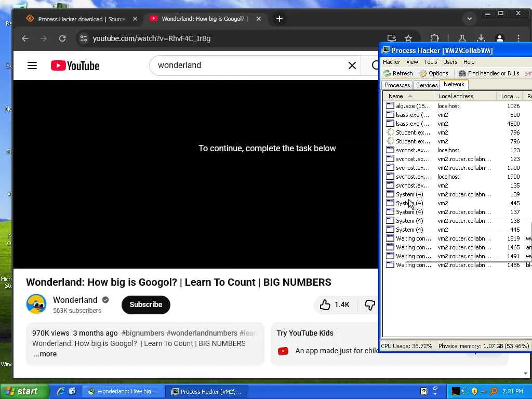Sort by the Name column header

(408, 96)
